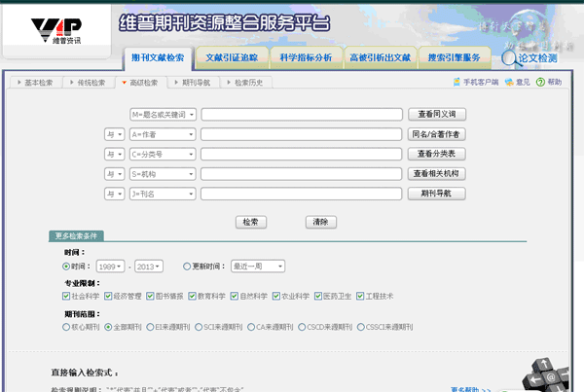Click the 检索 search button
The width and height of the screenshot is (584, 392).
click(x=251, y=222)
